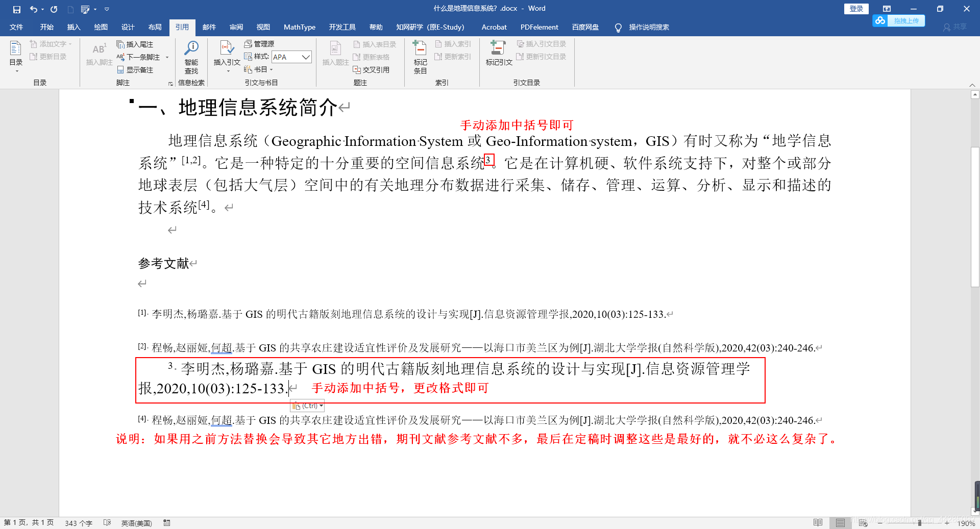Click the 拖拽上传 upload button
The image size is (980, 529).
tap(899, 20)
